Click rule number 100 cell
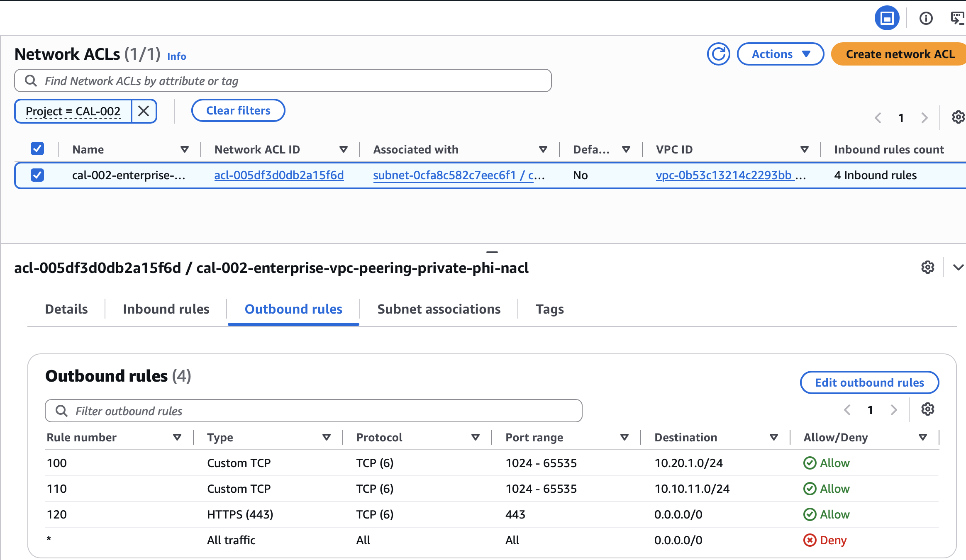The height and width of the screenshot is (560, 966). coord(57,463)
